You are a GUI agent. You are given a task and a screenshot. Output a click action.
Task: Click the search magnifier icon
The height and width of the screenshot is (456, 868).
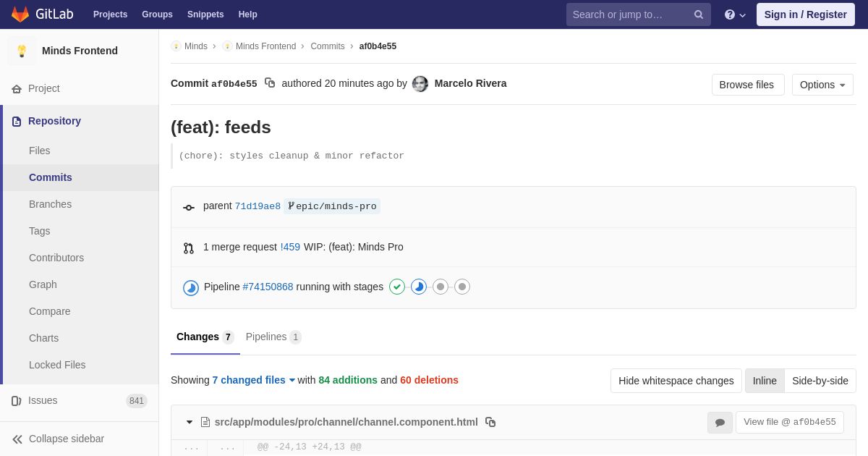698,14
